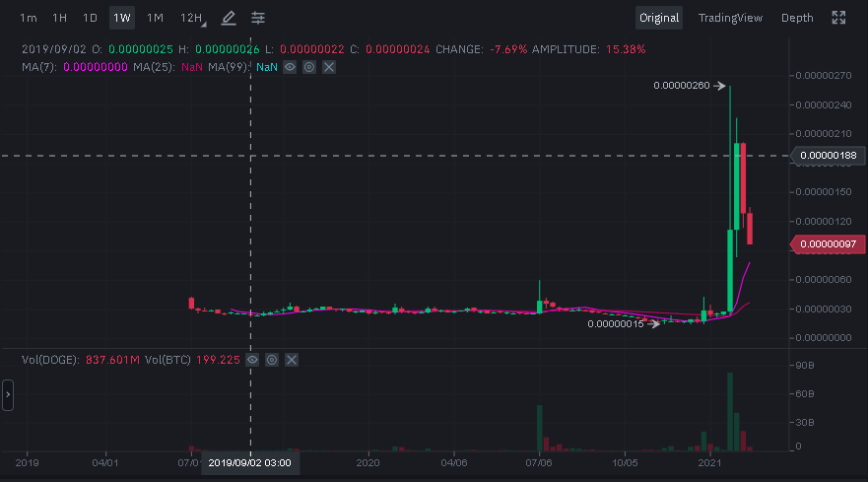Viewport: 868px width, 482px height.
Task: Toggle fullscreen chart mode
Action: click(x=838, y=18)
